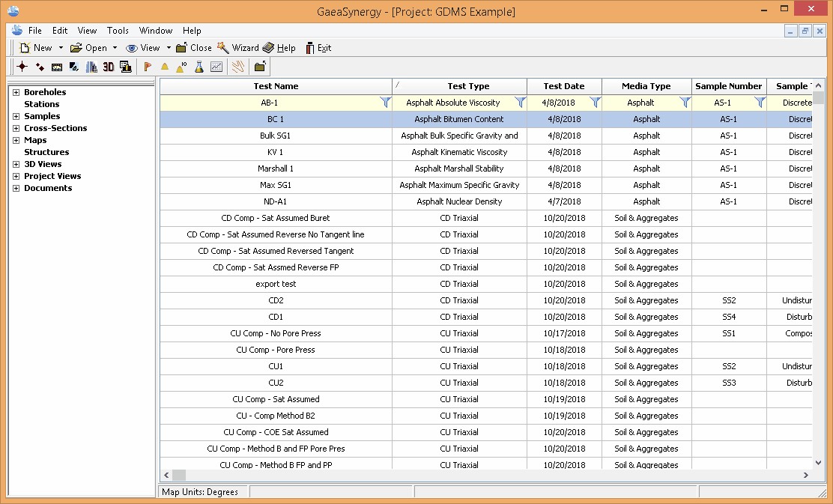Click the hands icon in toolbar
The height and width of the screenshot is (504, 833).
point(237,67)
